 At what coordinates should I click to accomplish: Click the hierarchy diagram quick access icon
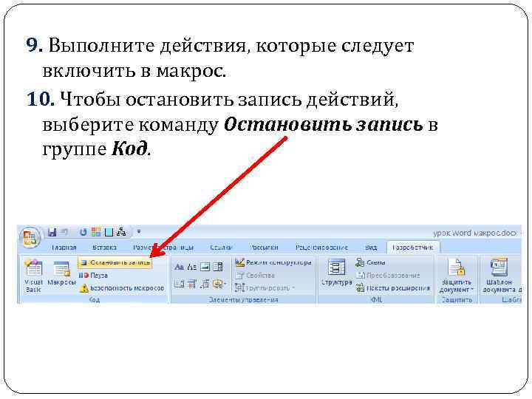point(121,232)
